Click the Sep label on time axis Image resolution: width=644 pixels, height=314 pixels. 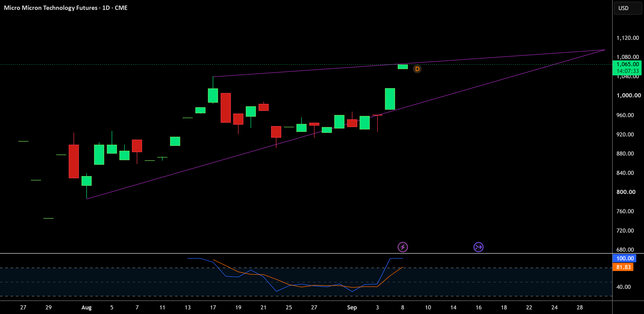(352, 307)
